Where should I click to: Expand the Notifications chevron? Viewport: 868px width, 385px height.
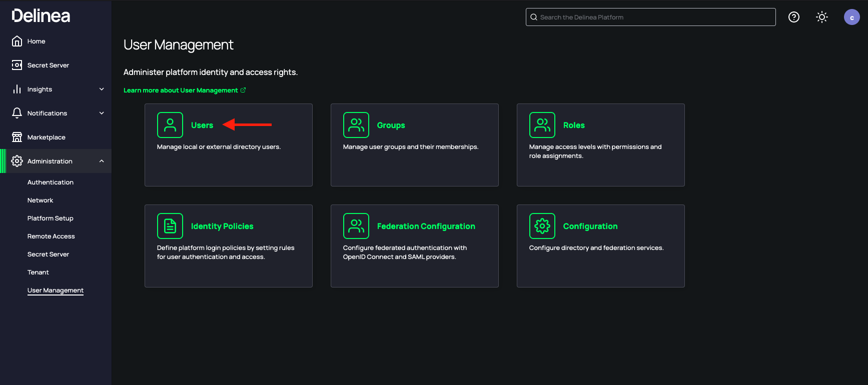[102, 113]
